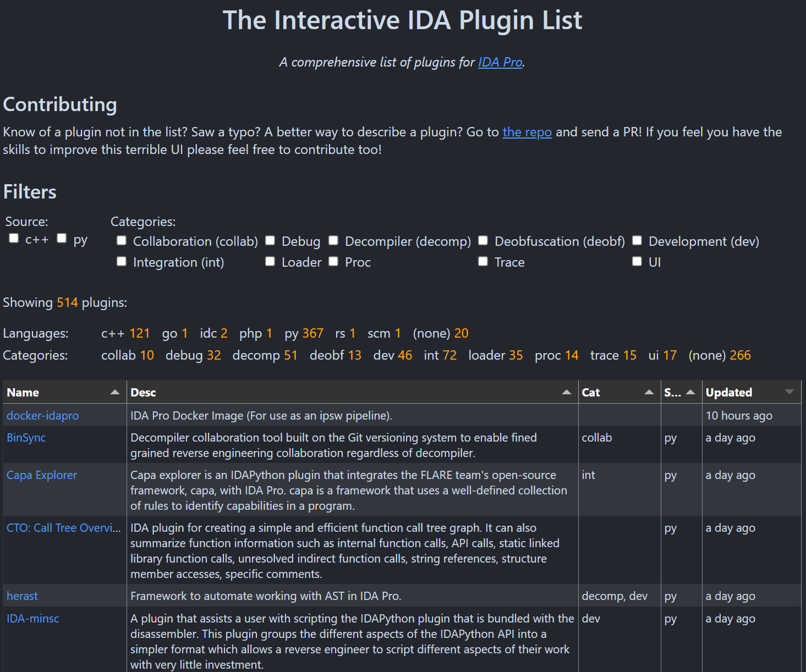Click the 'dev 46' category count
This screenshot has height=672, width=806.
(x=393, y=355)
